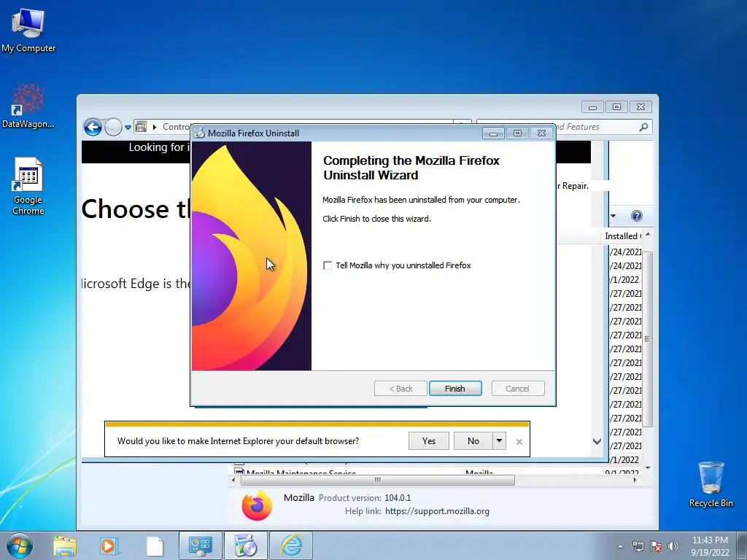Click the Back button in uninstall wizard
The image size is (747, 560).
[x=400, y=389]
